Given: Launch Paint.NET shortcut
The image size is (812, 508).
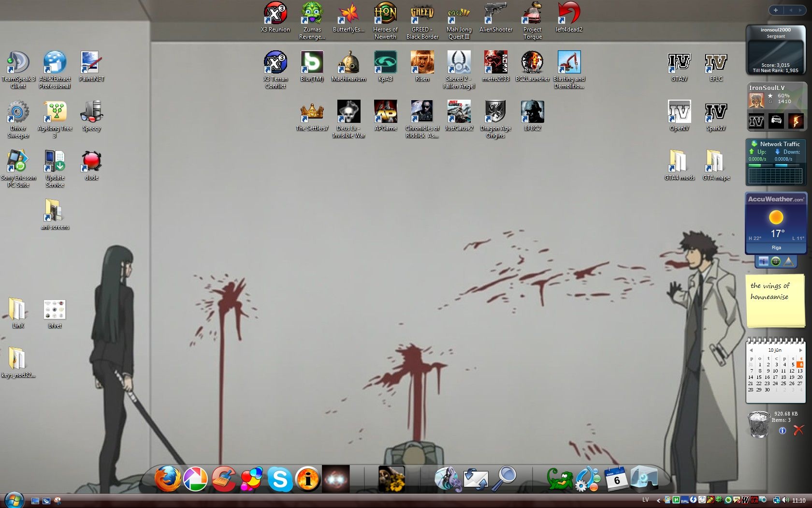Looking at the screenshot, I should (x=91, y=67).
